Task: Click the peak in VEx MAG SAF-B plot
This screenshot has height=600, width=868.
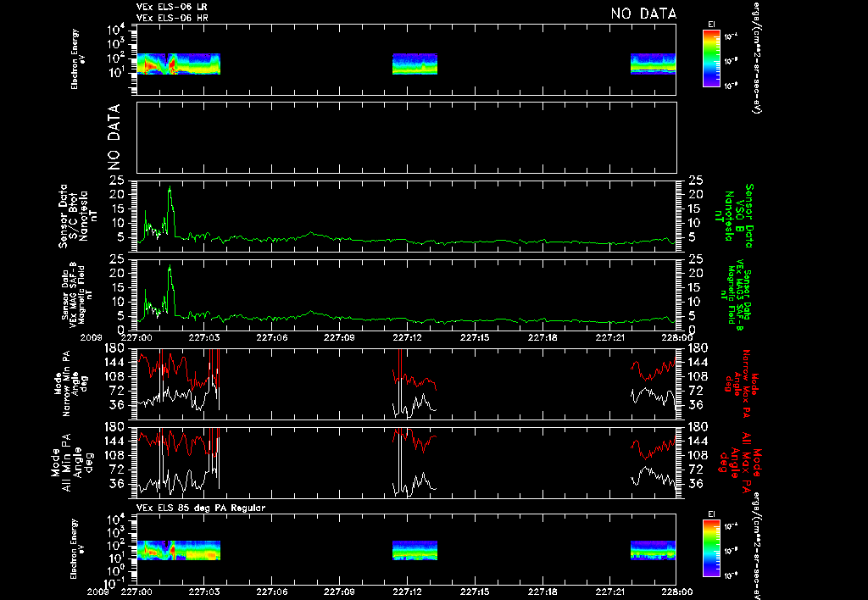Action: coord(170,267)
